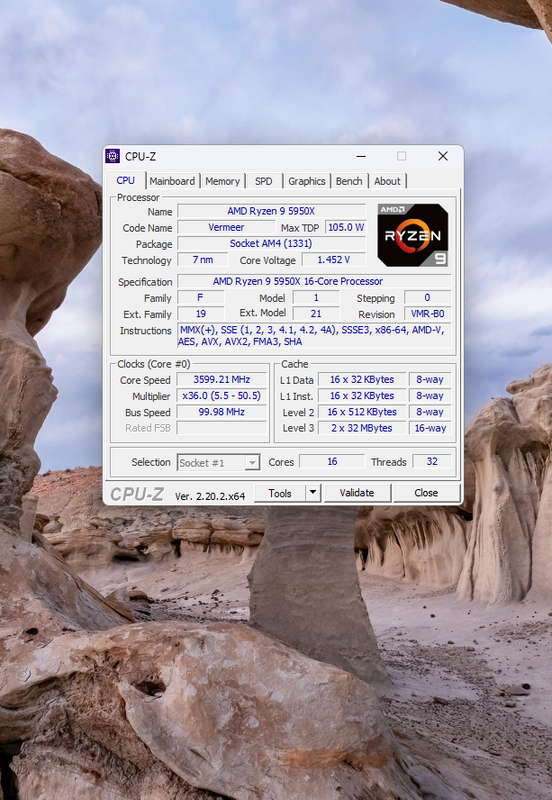Show the About tab
Viewport: 552px width, 800px height.
[x=387, y=181]
